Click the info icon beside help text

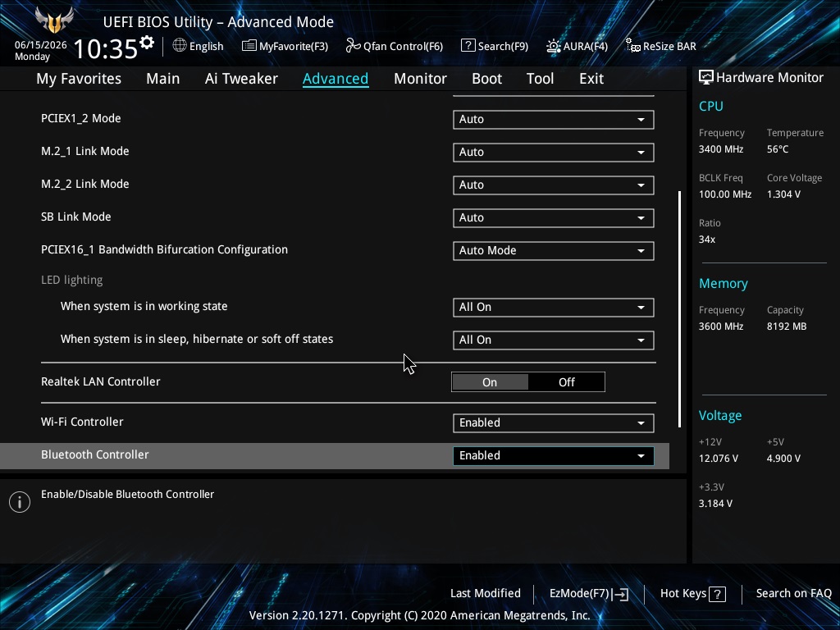pos(20,502)
